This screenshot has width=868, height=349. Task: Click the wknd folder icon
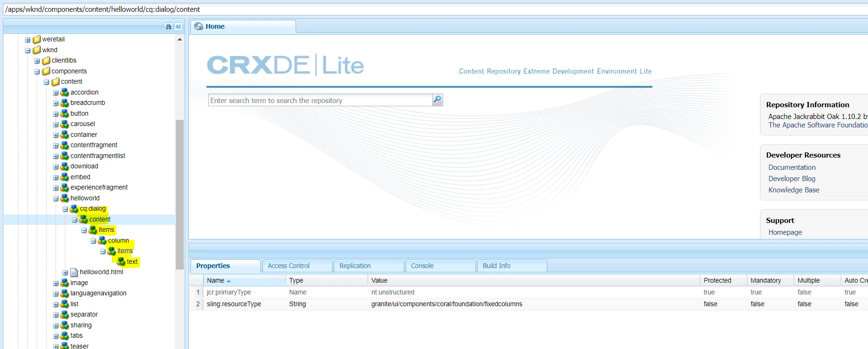click(37, 50)
